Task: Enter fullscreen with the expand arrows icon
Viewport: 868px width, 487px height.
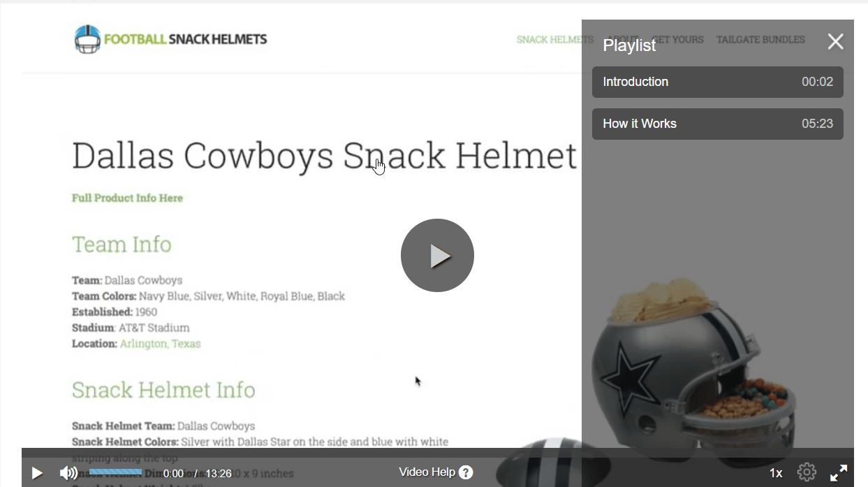Action: coord(839,473)
